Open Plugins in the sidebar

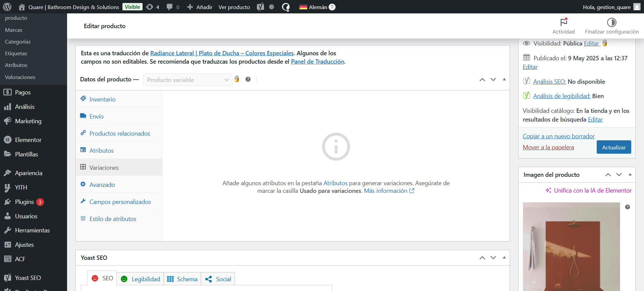34,202
